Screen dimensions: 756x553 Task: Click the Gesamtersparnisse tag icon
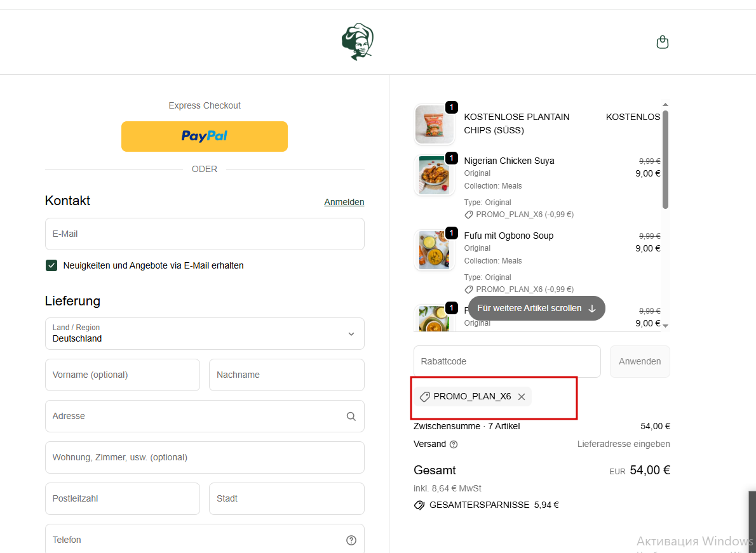(419, 505)
